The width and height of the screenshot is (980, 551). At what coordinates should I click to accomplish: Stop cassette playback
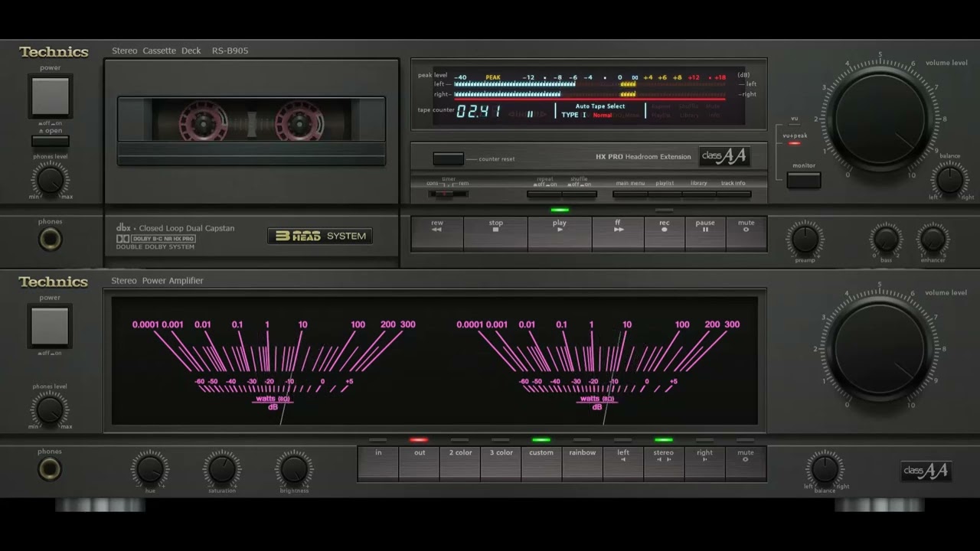[495, 233]
